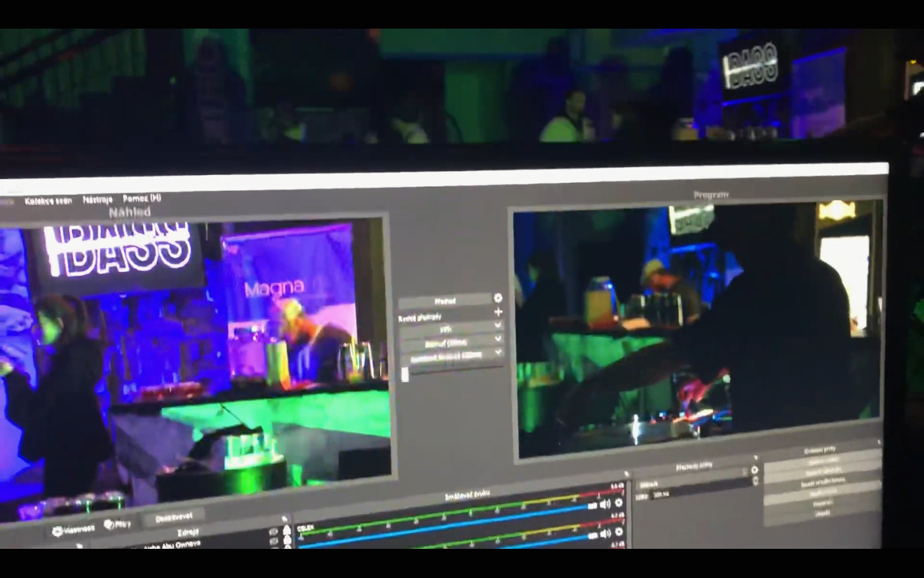Toggle the eye icon of the first source

tap(273, 532)
